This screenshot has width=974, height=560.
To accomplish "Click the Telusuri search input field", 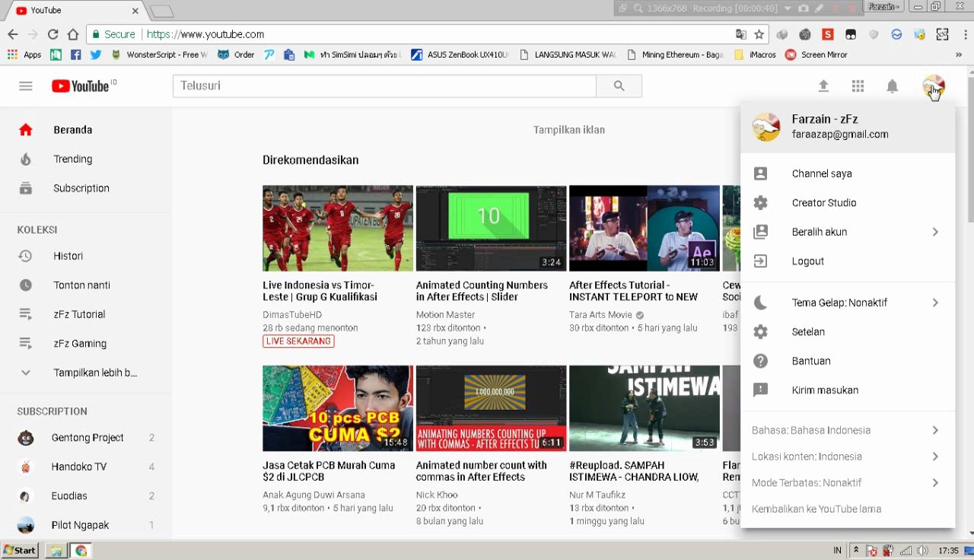I will [384, 86].
